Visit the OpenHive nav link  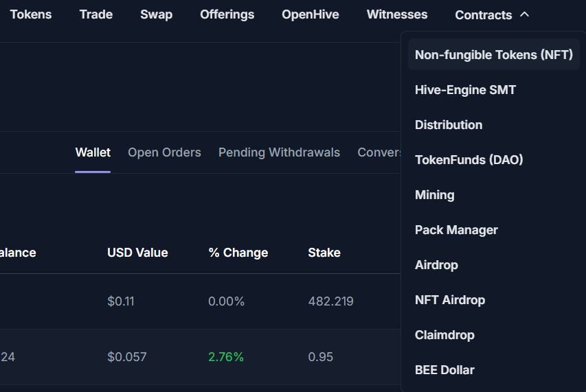(310, 14)
